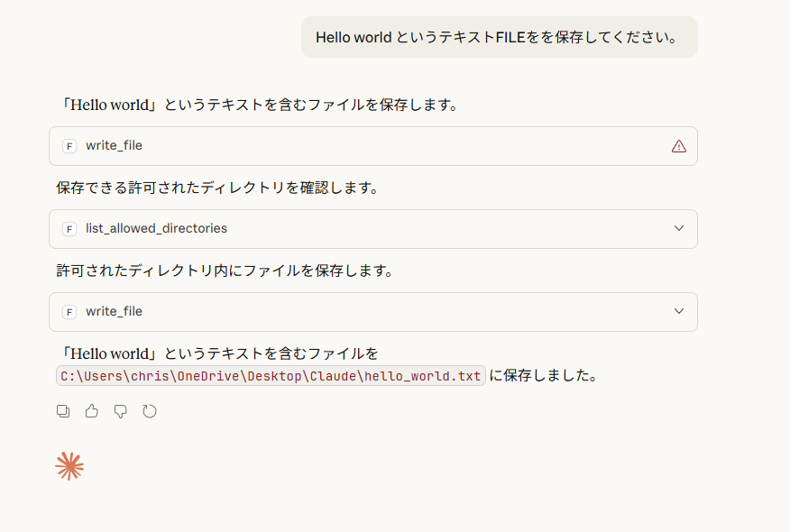Click the orange Claude starburst logo
Image resolution: width=790 pixels, height=532 pixels.
point(69,465)
